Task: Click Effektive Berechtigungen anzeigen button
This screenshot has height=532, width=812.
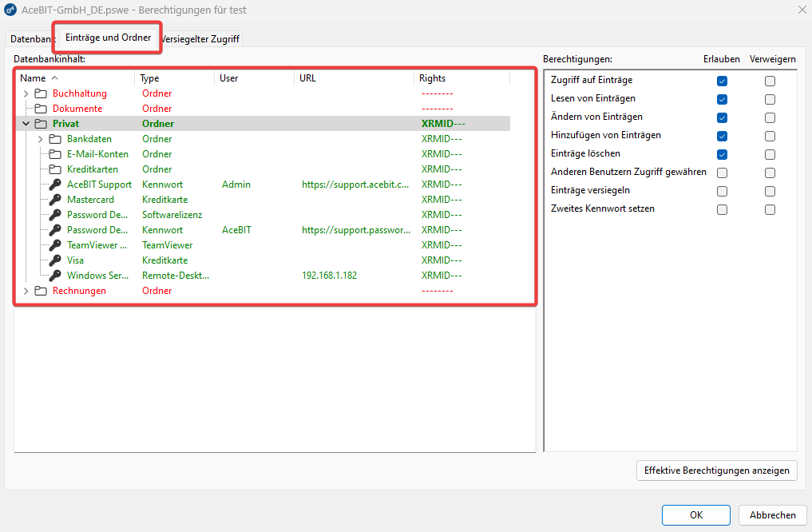Action: tap(717, 470)
